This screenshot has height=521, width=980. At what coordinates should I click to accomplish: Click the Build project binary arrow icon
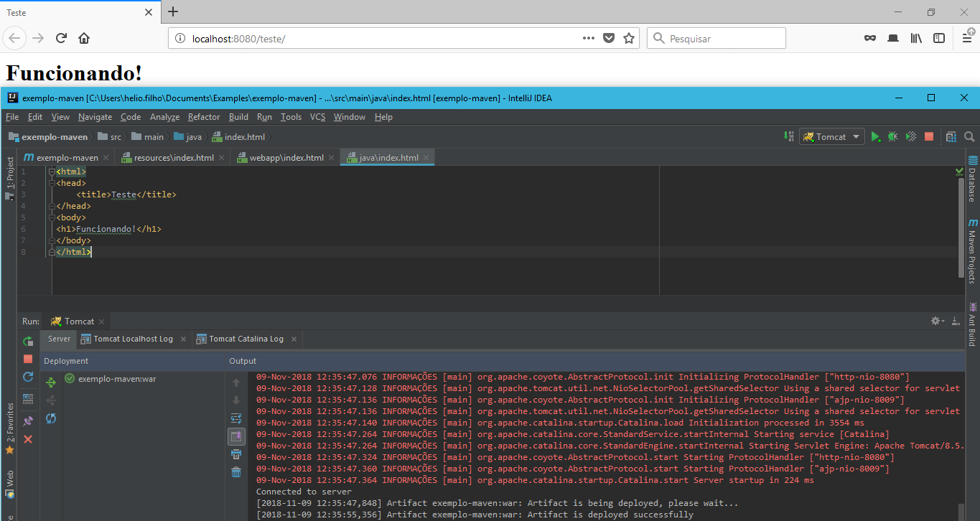click(790, 136)
